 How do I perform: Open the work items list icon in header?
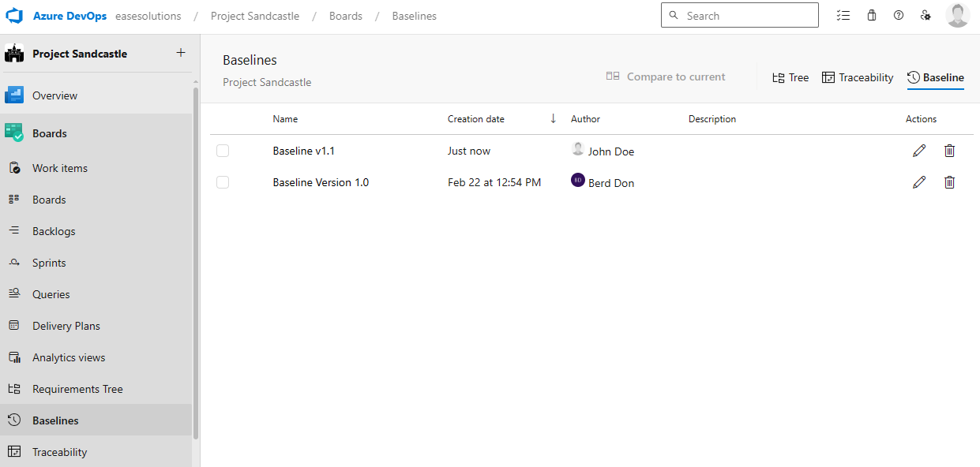tap(843, 15)
